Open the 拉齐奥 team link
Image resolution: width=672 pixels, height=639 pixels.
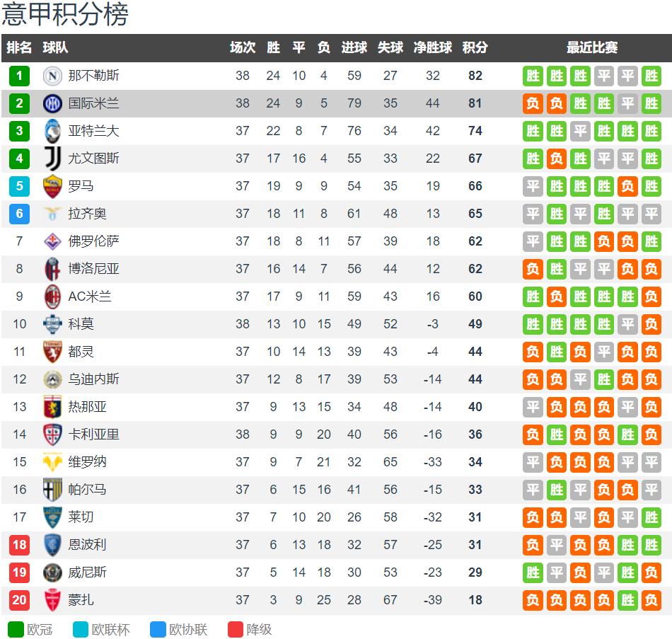point(87,214)
